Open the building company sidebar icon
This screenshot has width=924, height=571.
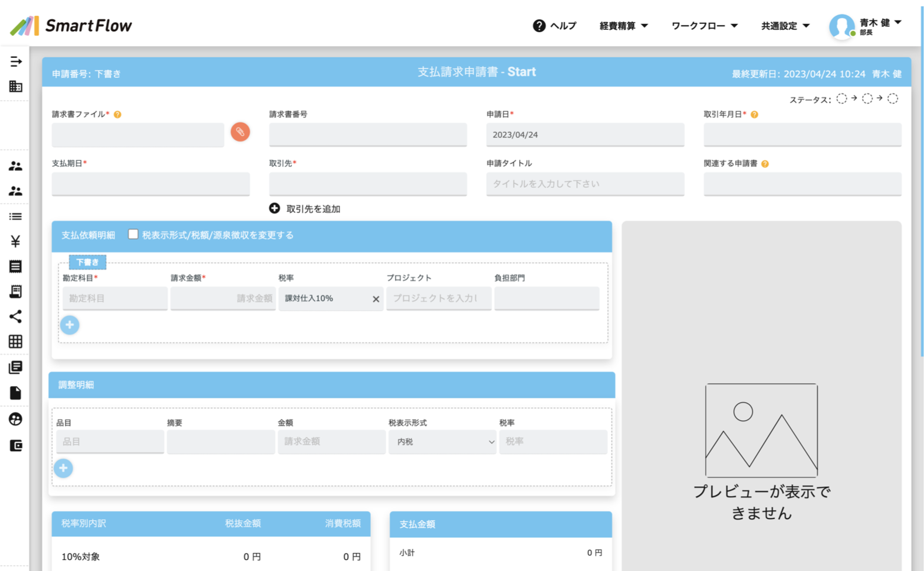pos(16,87)
